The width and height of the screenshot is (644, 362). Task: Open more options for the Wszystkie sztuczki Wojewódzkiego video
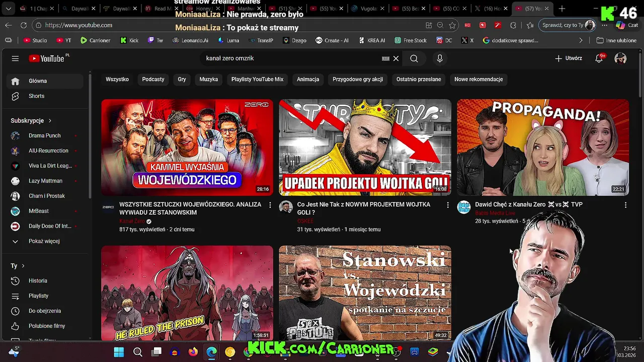[270, 205]
